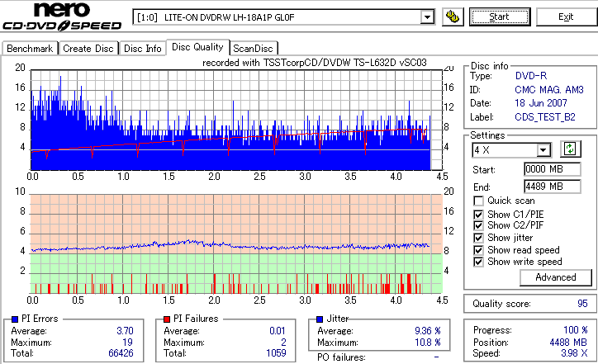The width and height of the screenshot is (598, 364).
Task: Click the red PI Failures legend square
Action: pyautogui.click(x=167, y=319)
